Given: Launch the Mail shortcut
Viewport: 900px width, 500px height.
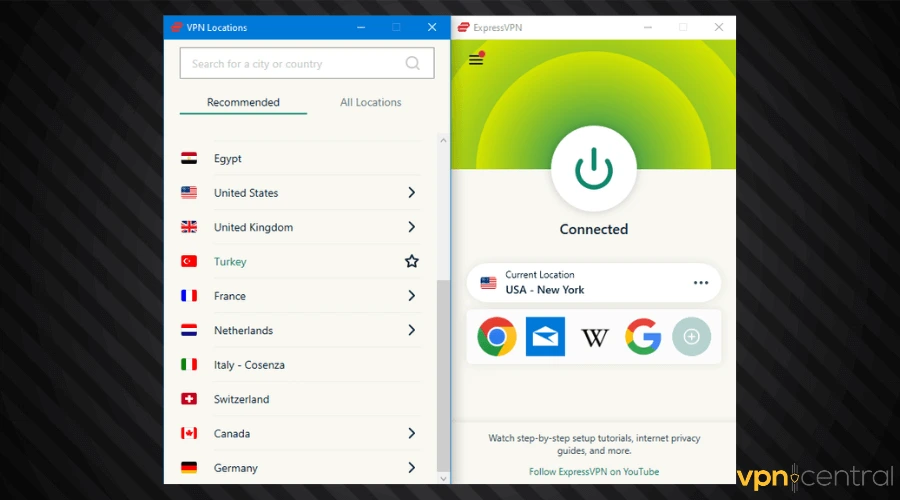Looking at the screenshot, I should pyautogui.click(x=545, y=336).
